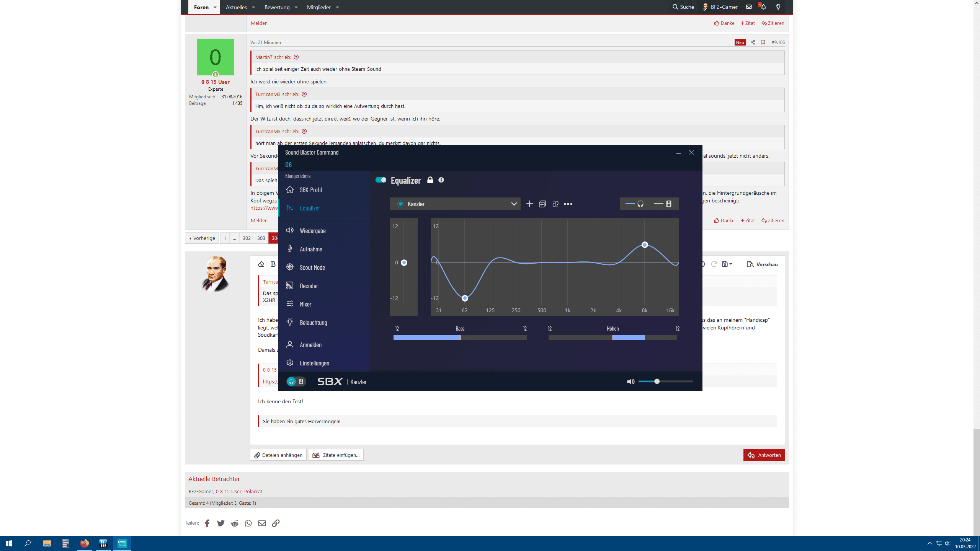Click the eraser remove-formatting icon in editor

261,264
